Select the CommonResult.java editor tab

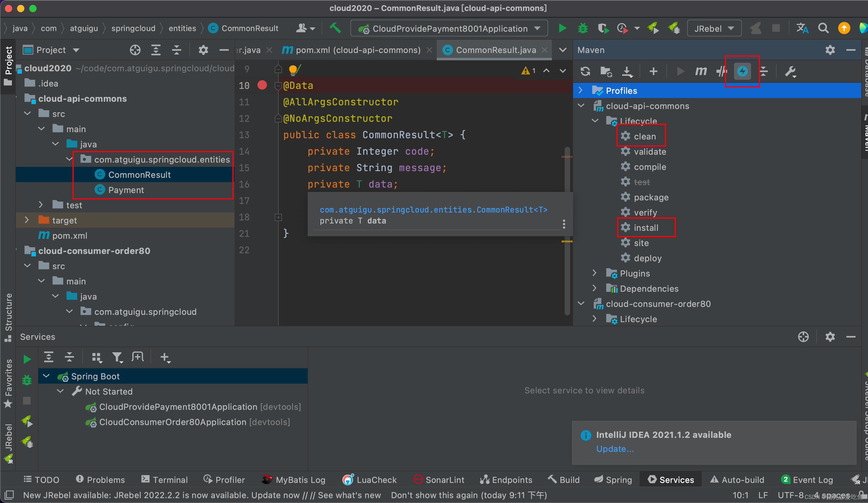[495, 50]
